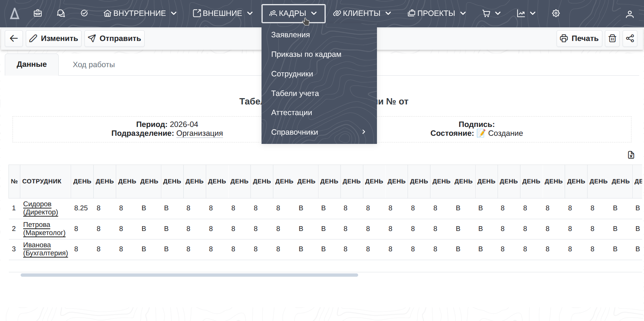
Task: Open the chat bubbles icon
Action: pyautogui.click(x=61, y=13)
